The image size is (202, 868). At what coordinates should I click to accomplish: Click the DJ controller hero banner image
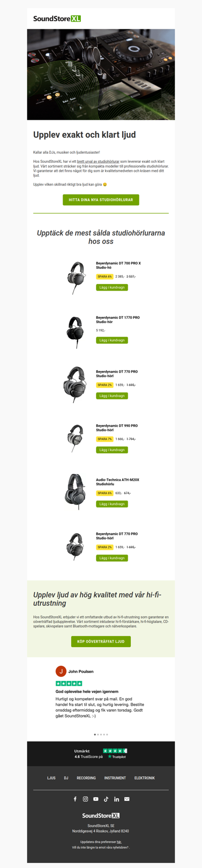pos(101,74)
